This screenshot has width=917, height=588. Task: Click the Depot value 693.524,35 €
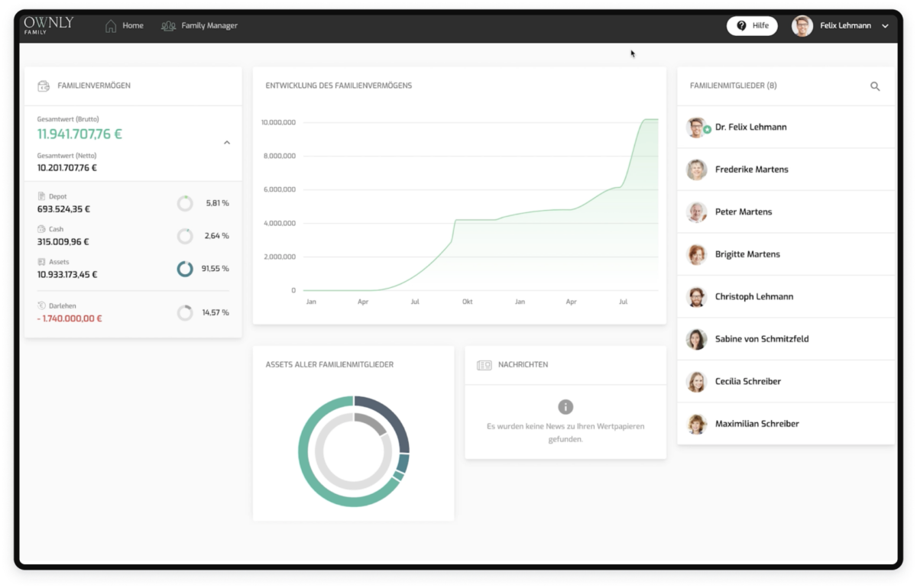[63, 208]
